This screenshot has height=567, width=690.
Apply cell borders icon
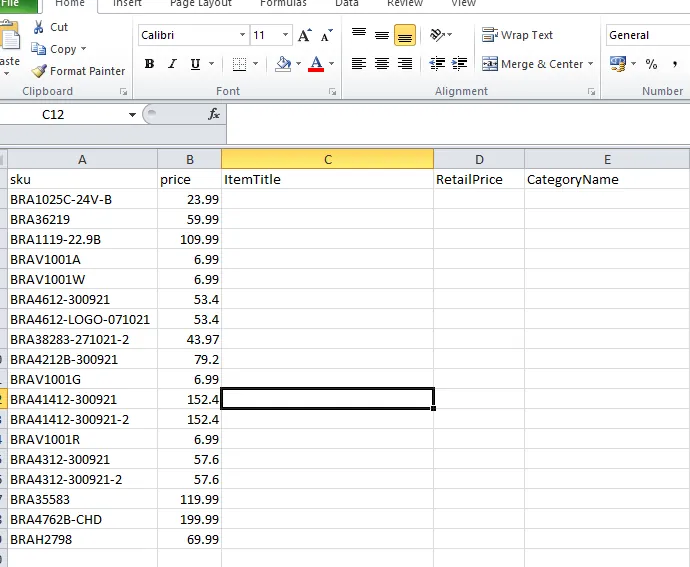click(x=239, y=64)
